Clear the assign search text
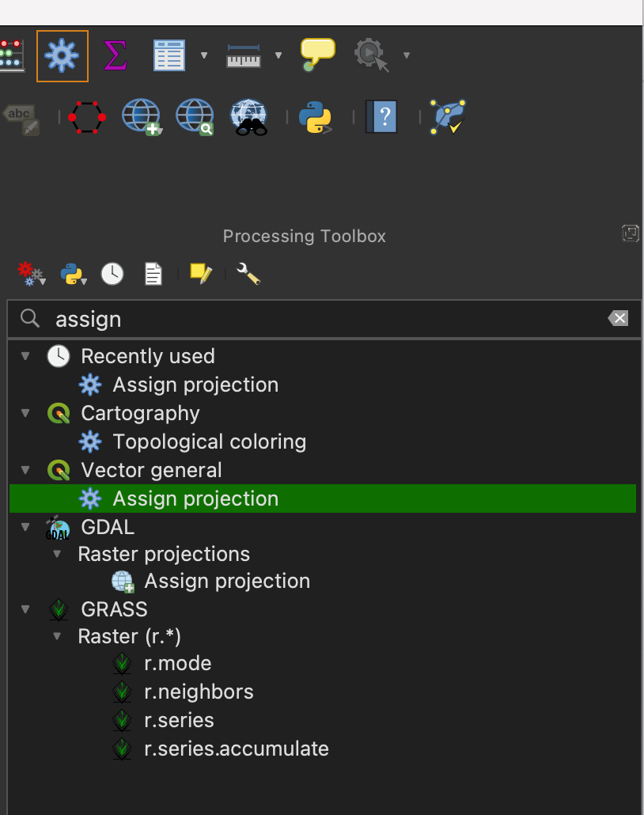Viewport: 644px width, 815px height. click(619, 318)
